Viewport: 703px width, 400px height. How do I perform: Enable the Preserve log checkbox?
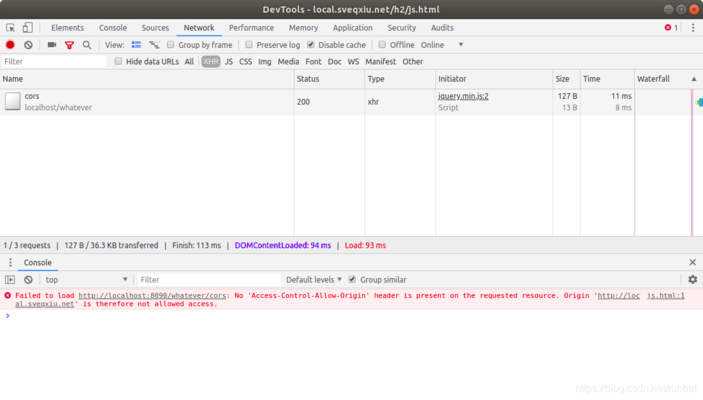click(x=249, y=45)
